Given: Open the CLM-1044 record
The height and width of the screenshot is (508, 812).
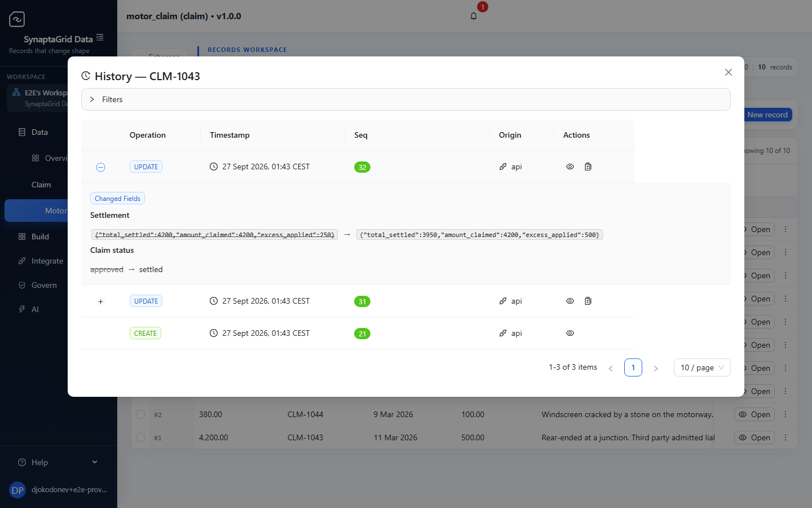Looking at the screenshot, I should point(754,414).
